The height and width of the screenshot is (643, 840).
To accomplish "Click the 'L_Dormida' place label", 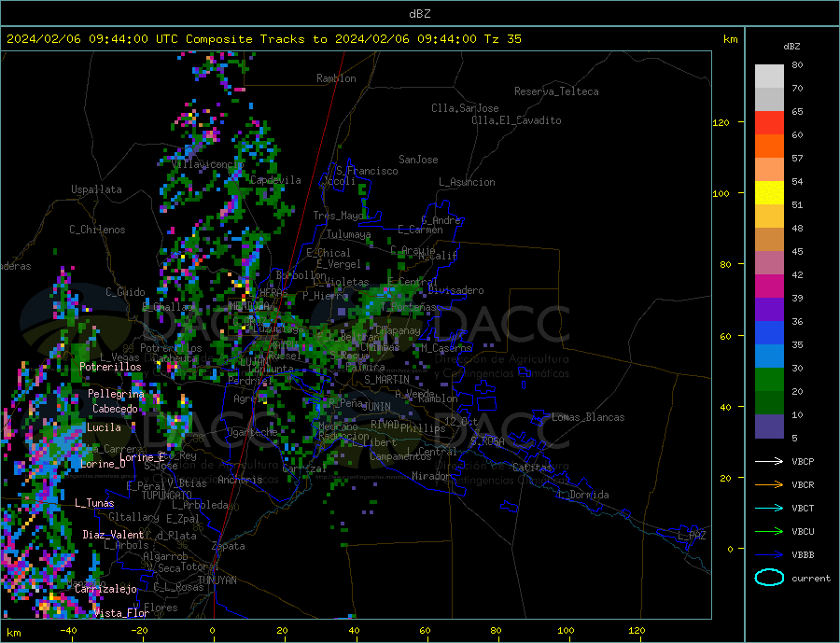I will [584, 495].
